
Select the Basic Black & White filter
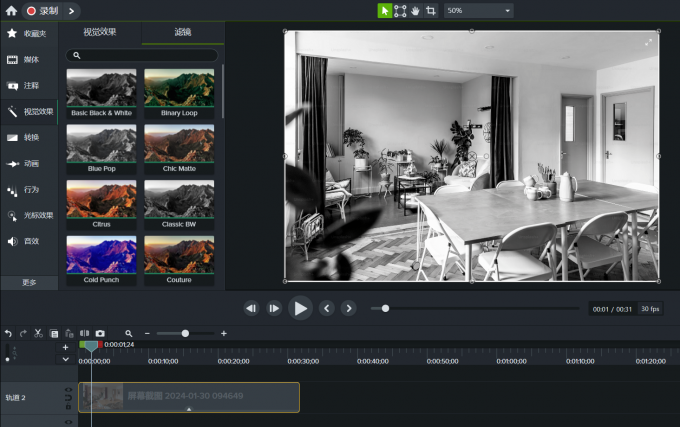click(101, 94)
